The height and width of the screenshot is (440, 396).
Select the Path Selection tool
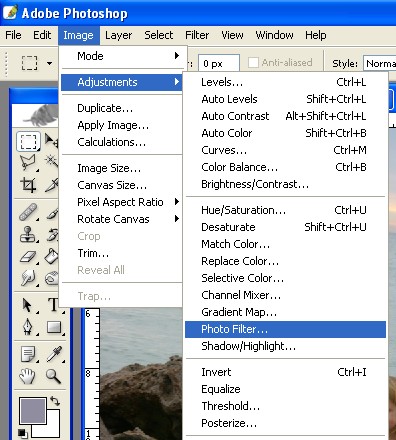(28, 305)
